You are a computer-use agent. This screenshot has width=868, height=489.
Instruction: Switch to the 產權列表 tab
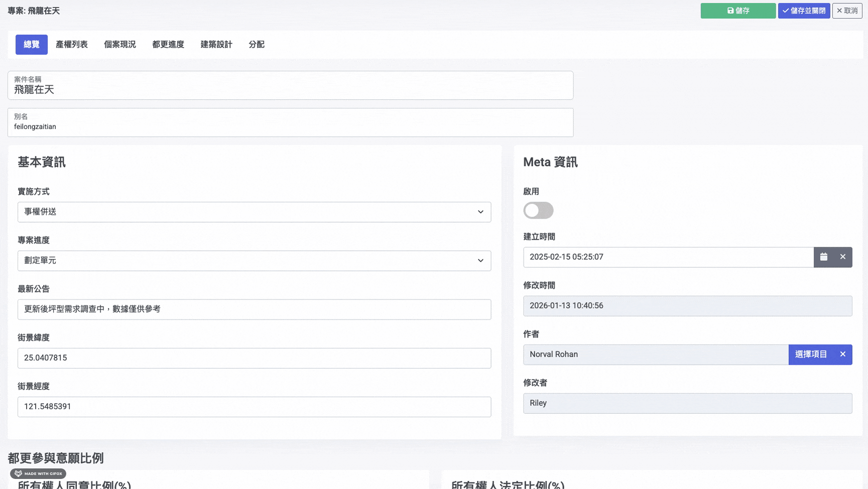tap(72, 45)
